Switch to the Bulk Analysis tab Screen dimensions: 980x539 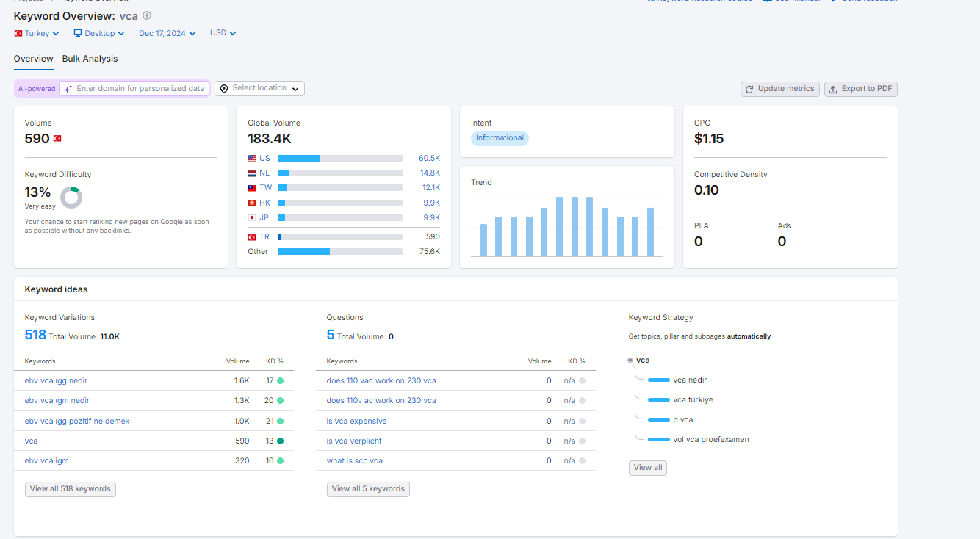90,59
